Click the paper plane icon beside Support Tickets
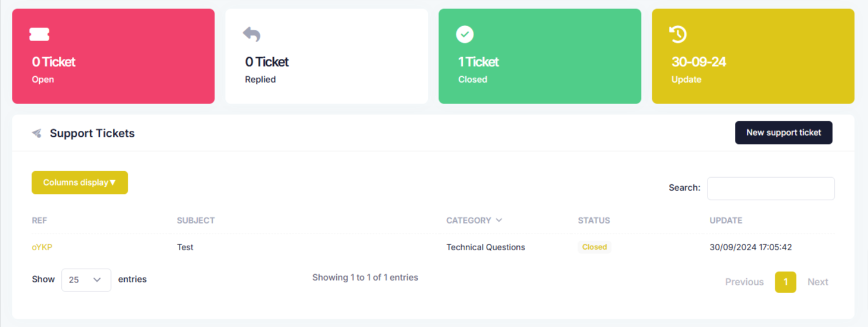 37,133
